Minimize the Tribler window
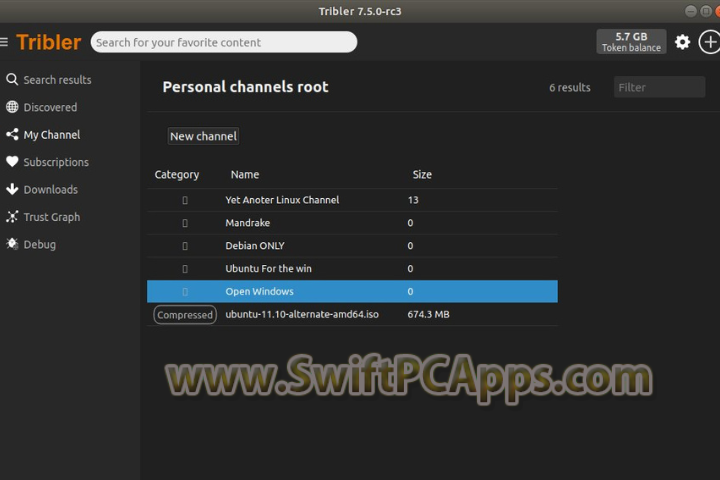Image resolution: width=720 pixels, height=480 pixels. click(690, 11)
